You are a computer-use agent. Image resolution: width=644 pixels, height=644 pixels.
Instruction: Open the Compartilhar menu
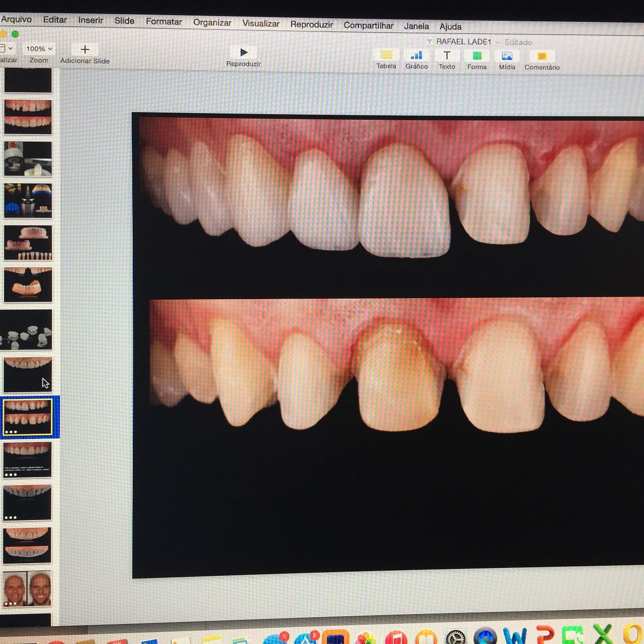tap(369, 25)
